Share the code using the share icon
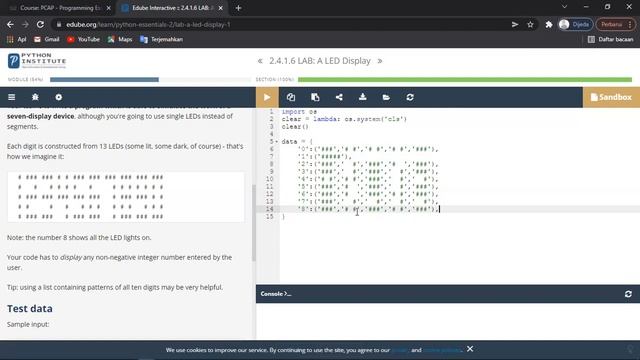The height and width of the screenshot is (360, 640). tap(339, 97)
